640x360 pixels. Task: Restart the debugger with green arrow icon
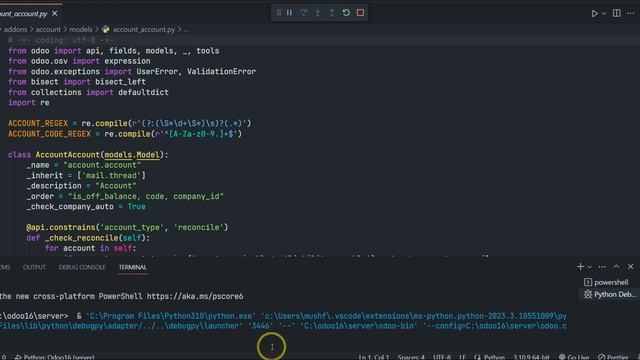[346, 13]
